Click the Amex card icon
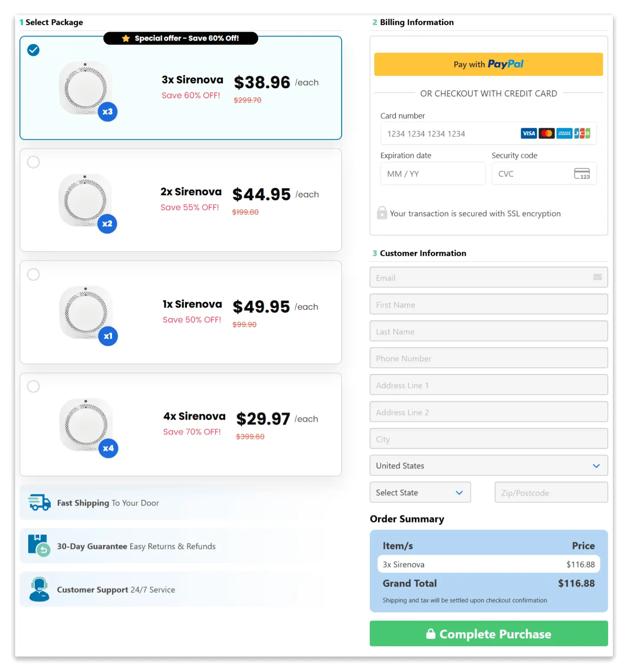Screen dimensions: 628x672 564,133
